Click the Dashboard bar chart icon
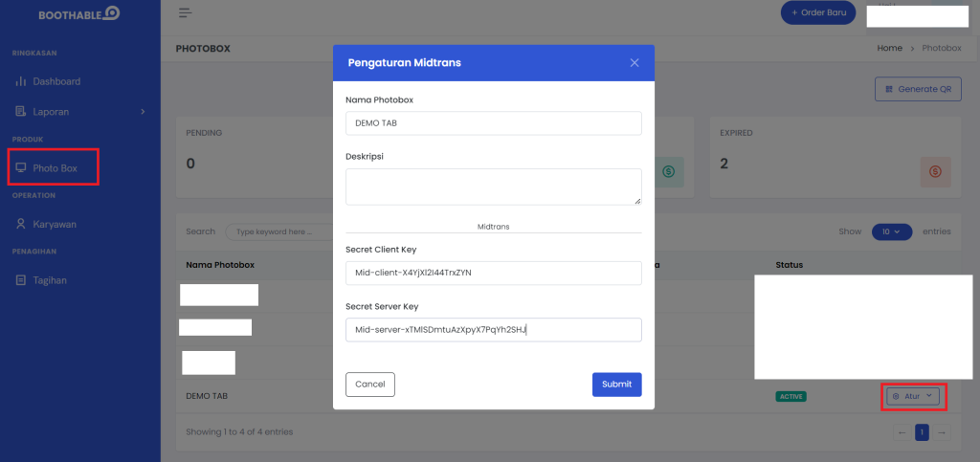This screenshot has width=980, height=462. point(21,81)
